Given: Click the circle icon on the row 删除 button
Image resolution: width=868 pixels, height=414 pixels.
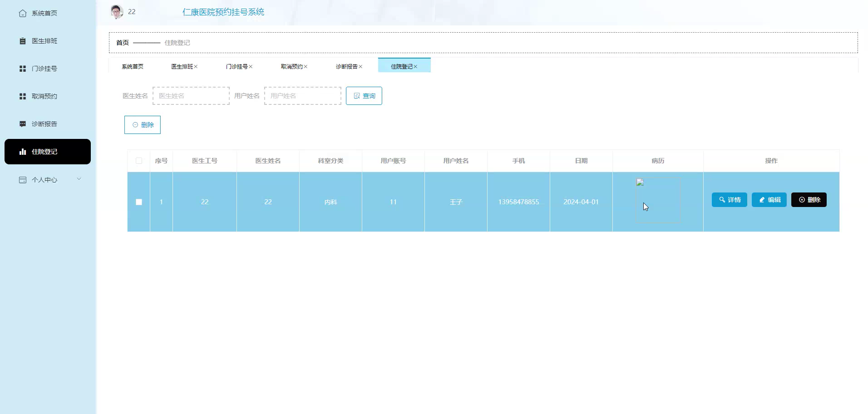Looking at the screenshot, I should click(801, 200).
